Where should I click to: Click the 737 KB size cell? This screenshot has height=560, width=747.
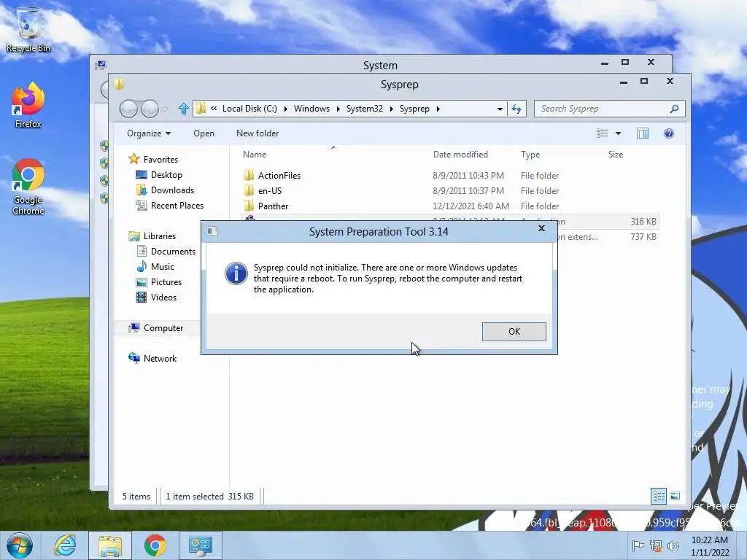(x=643, y=237)
